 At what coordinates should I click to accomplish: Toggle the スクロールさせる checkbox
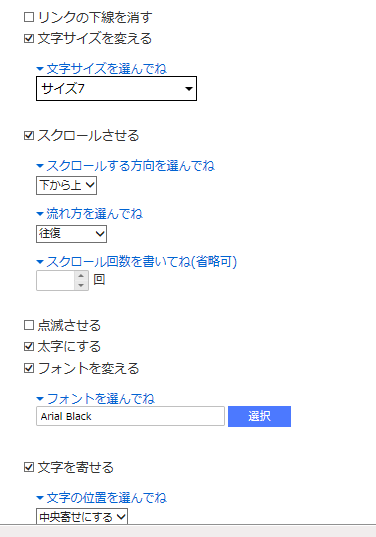29,136
